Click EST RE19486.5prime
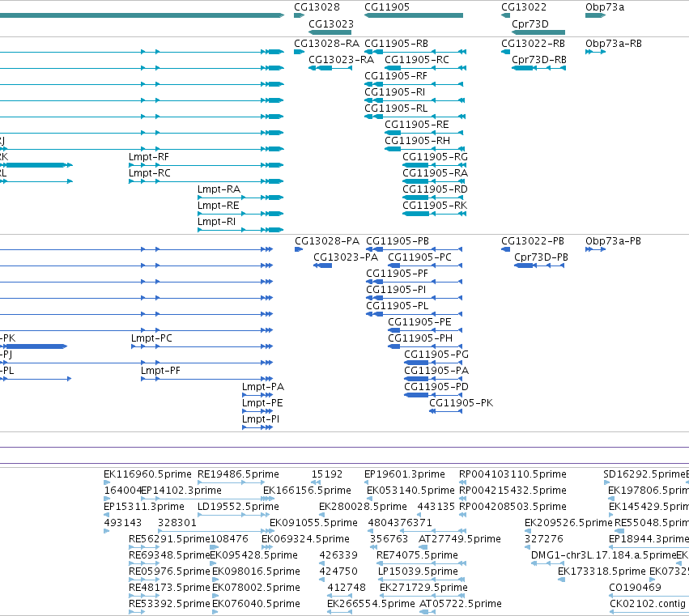The height and width of the screenshot is (616, 689). (x=238, y=474)
